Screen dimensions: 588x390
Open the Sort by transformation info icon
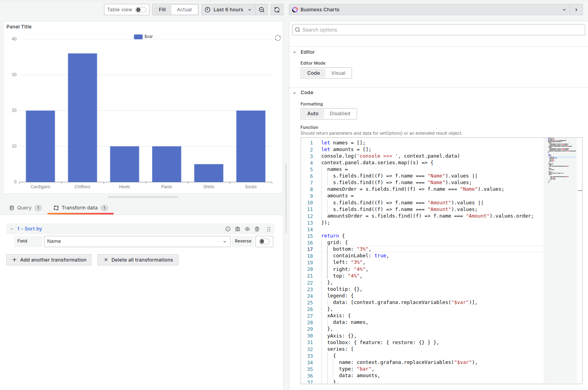point(228,229)
